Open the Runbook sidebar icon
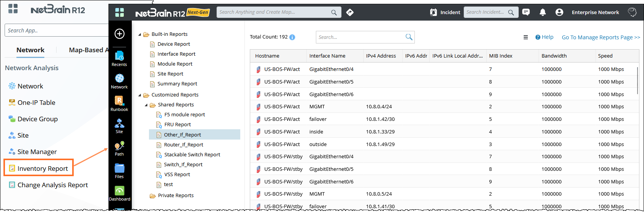644x212 pixels. [119, 103]
